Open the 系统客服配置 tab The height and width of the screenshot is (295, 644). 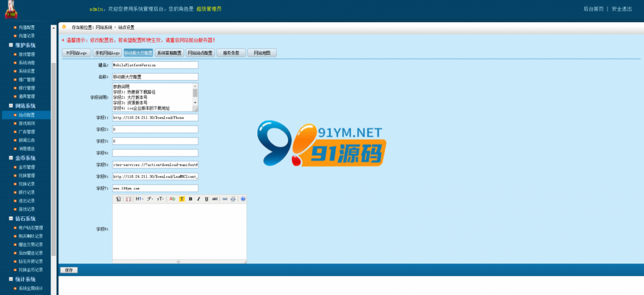169,53
